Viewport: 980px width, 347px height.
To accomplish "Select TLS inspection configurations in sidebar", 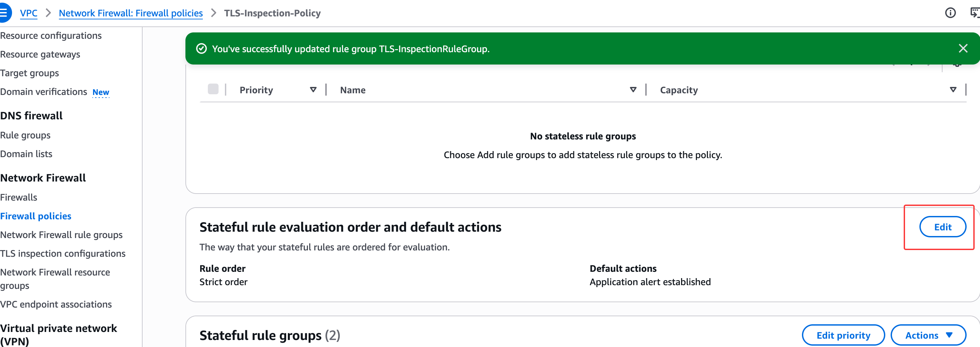I will click(x=63, y=253).
